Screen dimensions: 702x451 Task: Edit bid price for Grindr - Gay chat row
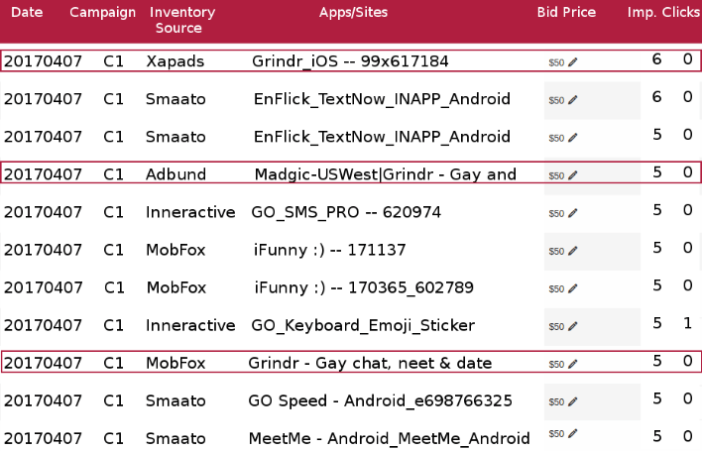pos(573,364)
